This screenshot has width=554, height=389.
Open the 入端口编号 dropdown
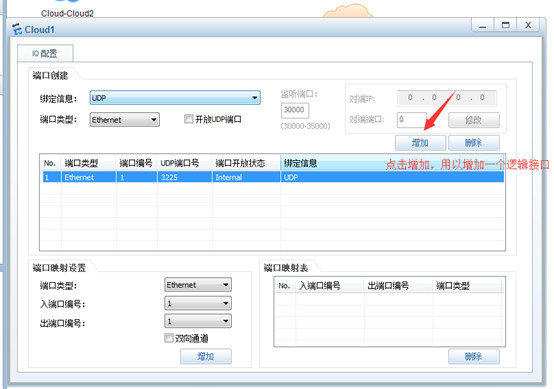(198, 303)
